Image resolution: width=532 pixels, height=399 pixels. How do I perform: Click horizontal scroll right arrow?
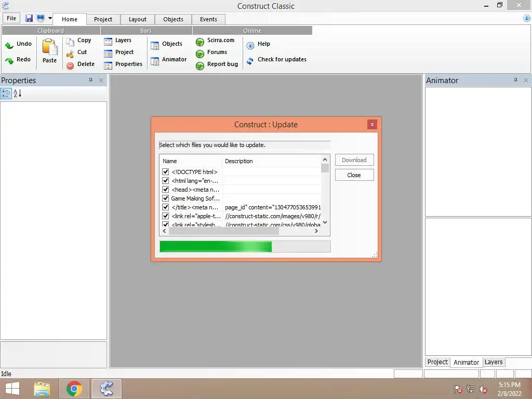click(x=316, y=231)
